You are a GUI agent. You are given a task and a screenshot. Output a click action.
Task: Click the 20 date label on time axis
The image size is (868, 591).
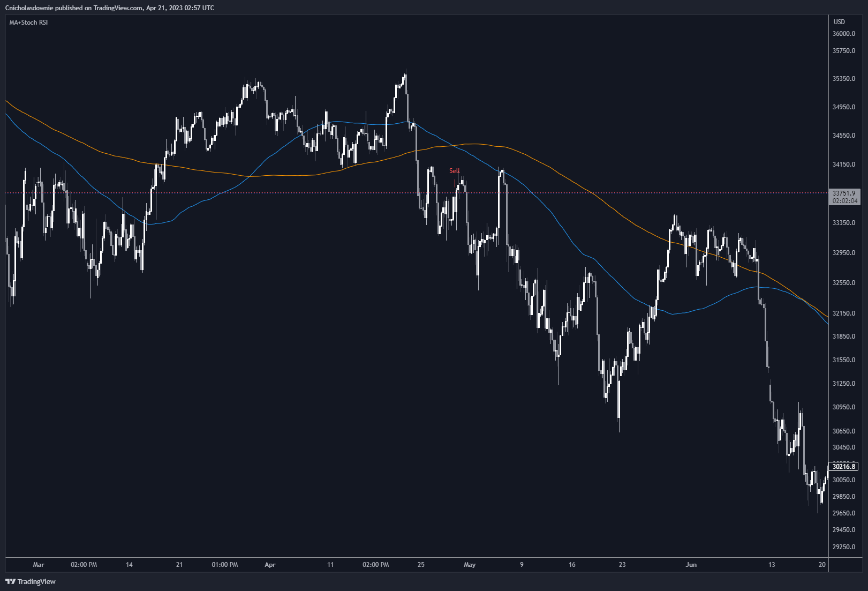click(822, 565)
